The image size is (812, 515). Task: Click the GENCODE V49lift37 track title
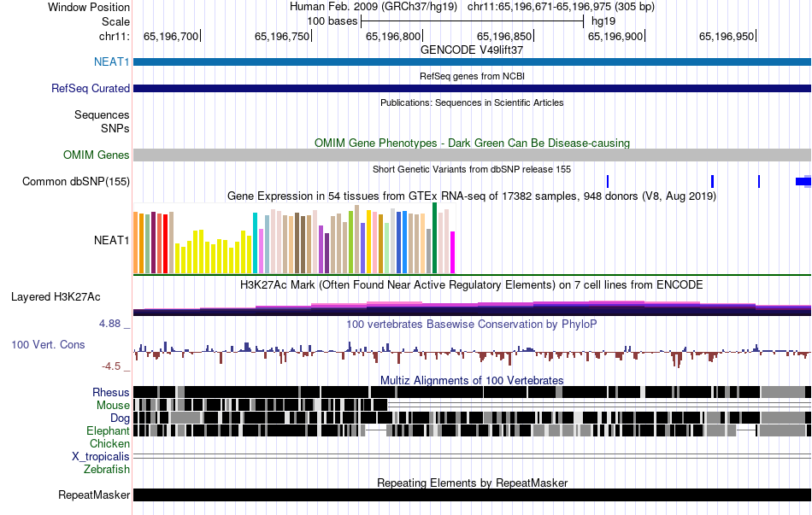click(472, 50)
